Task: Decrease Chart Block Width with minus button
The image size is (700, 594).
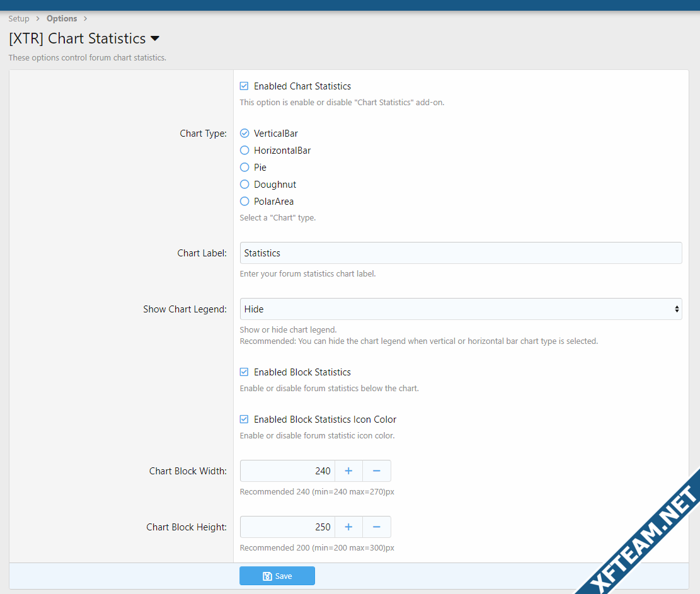Action: point(377,471)
